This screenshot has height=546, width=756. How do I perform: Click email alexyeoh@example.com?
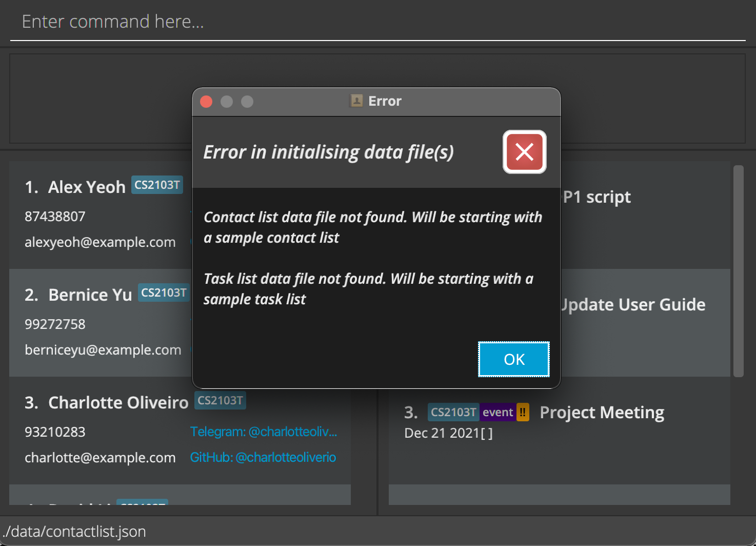click(100, 242)
